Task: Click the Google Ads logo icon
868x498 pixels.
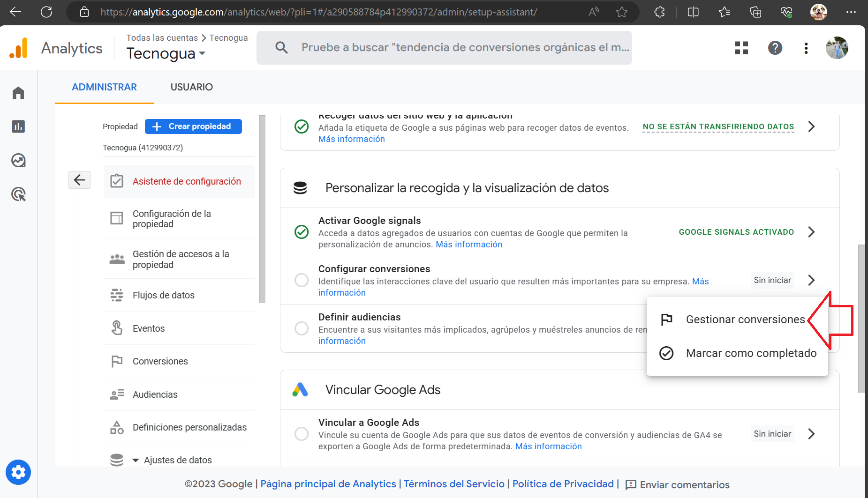Action: click(x=300, y=390)
